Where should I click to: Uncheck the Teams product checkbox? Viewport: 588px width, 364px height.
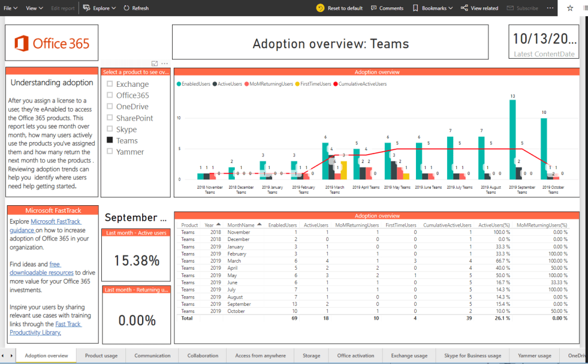(x=109, y=140)
